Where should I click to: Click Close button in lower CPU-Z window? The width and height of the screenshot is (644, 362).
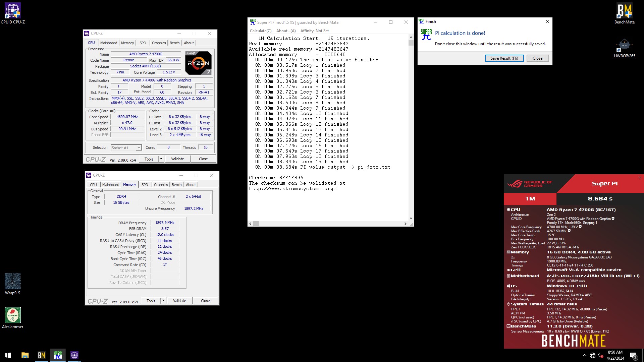click(205, 301)
